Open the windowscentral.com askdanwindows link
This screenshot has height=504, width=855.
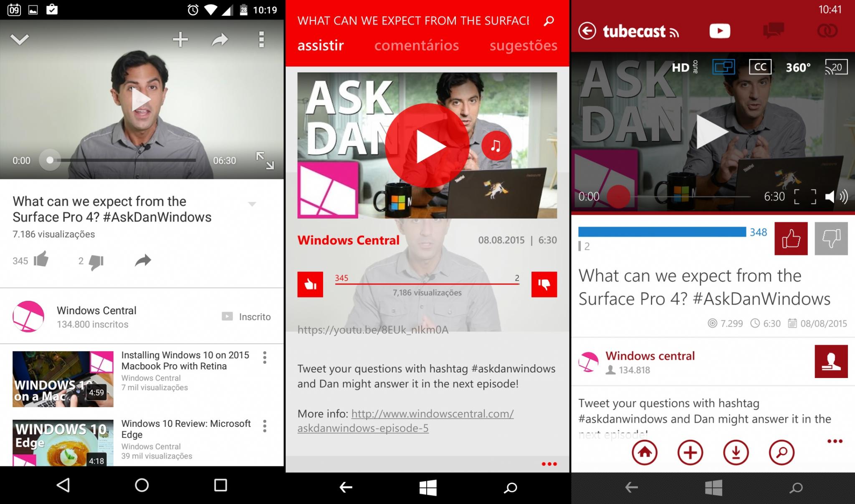tap(405, 421)
